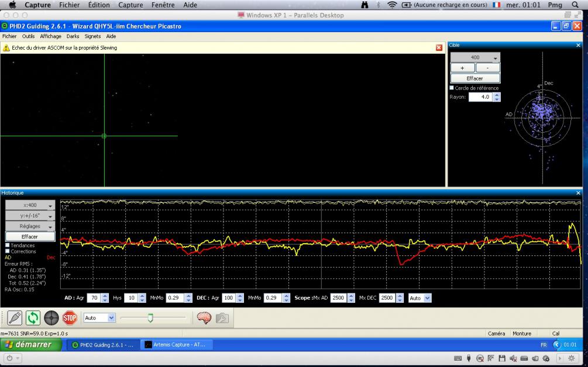Start looping exposures with green arrows icon

tap(33, 318)
